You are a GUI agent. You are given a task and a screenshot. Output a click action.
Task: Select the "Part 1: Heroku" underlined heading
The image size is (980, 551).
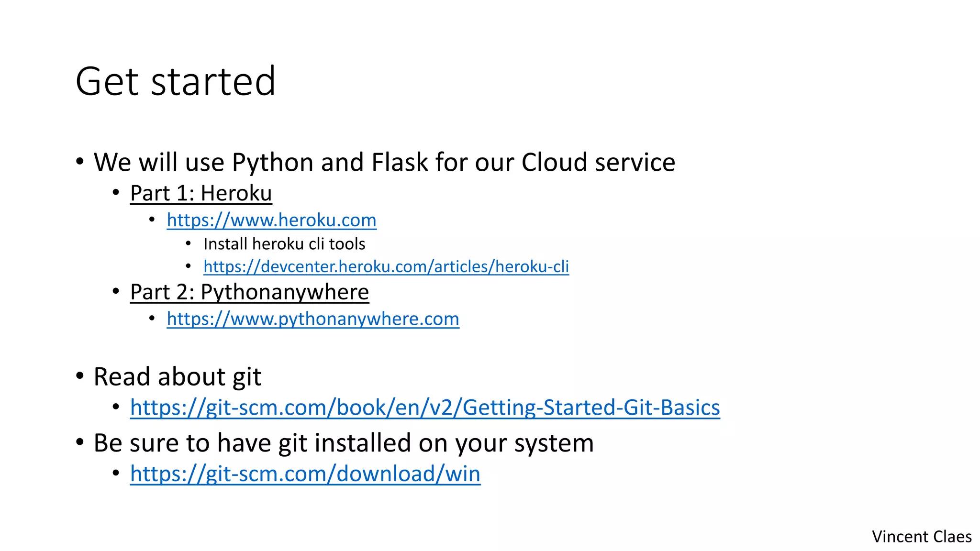201,194
